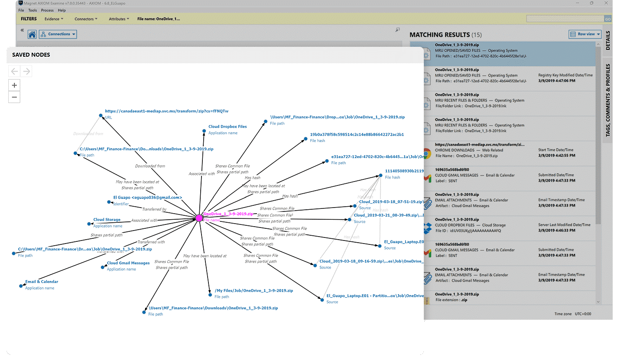The image size is (621, 364).
Task: Expand the Evidence filter dropdown
Action: tap(54, 19)
